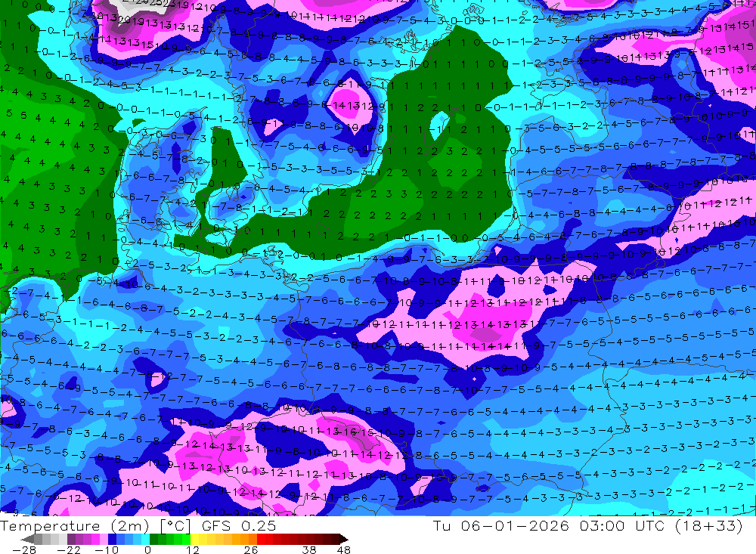This screenshot has height=554, width=756.
Task: Click the '03:00 UTC' time text
Action: (622, 525)
